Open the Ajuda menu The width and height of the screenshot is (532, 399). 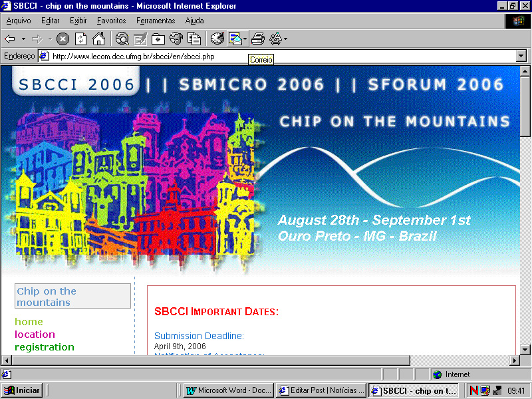coord(194,21)
